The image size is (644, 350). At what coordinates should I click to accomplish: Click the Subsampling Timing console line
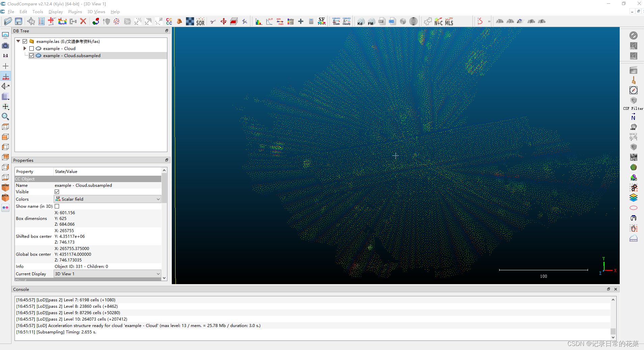tap(56, 332)
